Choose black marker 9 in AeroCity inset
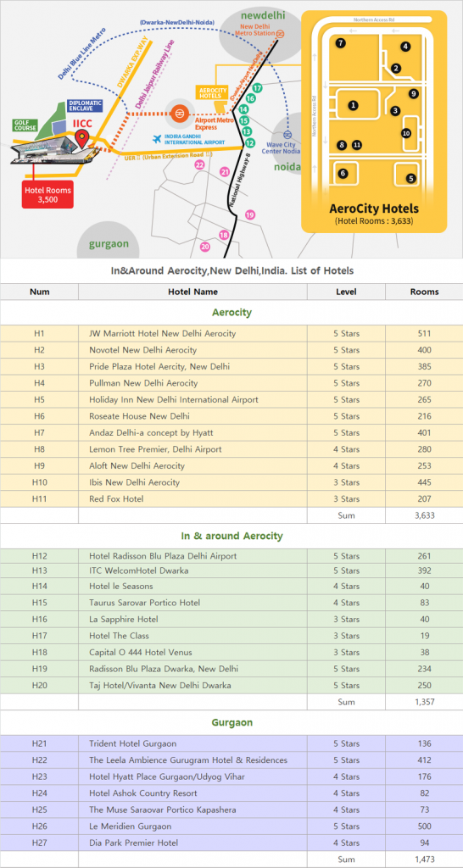 pyautogui.click(x=413, y=93)
